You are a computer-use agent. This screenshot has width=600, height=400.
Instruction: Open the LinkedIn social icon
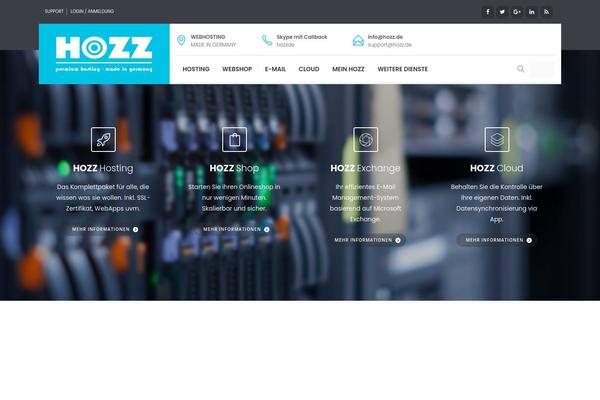tap(532, 12)
